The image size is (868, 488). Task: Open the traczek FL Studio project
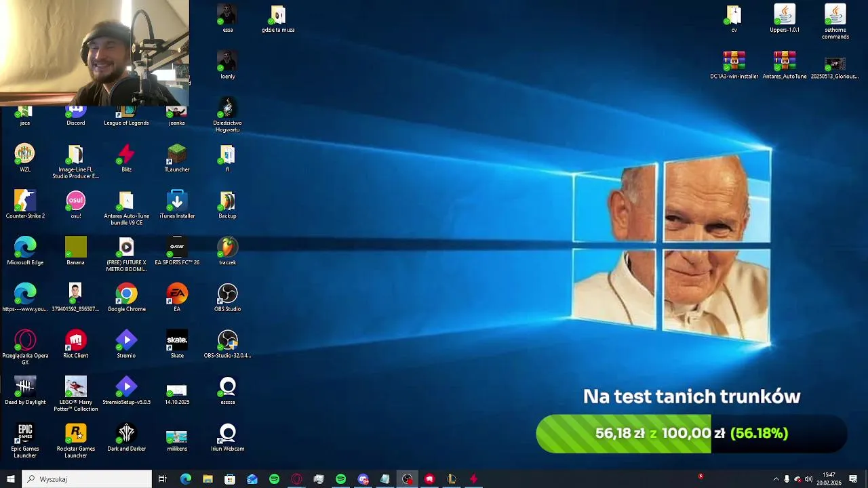(x=227, y=251)
